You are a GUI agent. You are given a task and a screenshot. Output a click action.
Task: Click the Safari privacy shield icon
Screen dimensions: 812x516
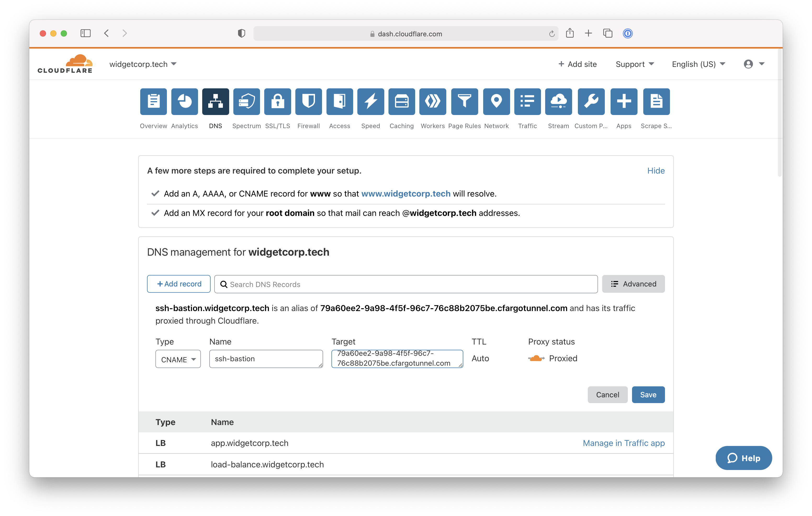tap(241, 33)
